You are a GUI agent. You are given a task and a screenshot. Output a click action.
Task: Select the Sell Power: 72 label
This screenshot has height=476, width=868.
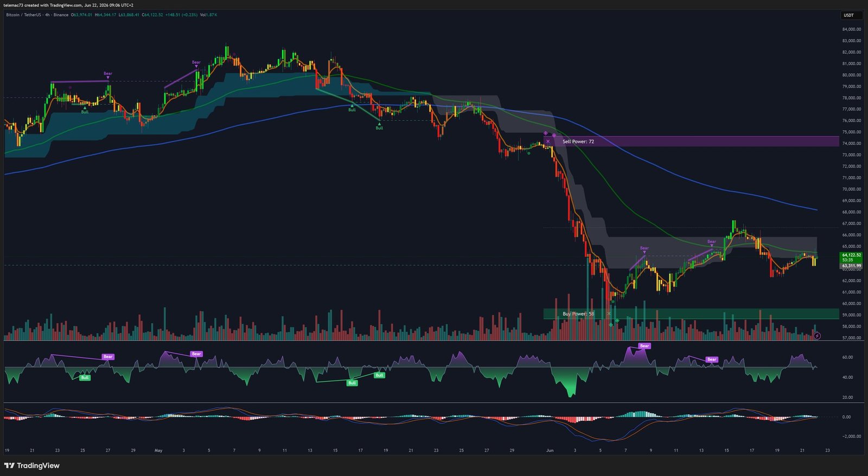578,141
